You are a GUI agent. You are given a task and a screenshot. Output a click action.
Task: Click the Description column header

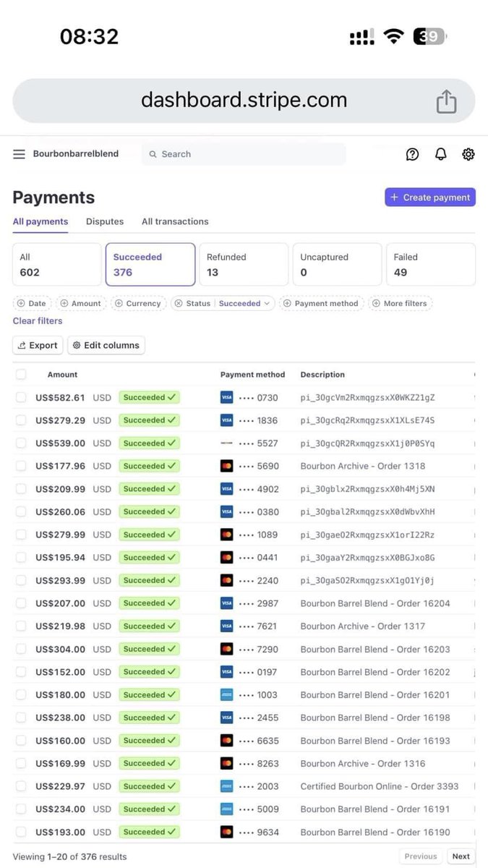(x=322, y=375)
